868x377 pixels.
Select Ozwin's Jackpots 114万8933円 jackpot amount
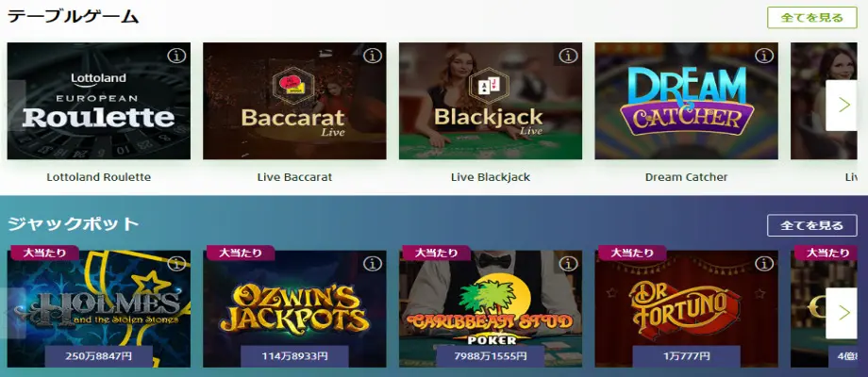pyautogui.click(x=294, y=356)
